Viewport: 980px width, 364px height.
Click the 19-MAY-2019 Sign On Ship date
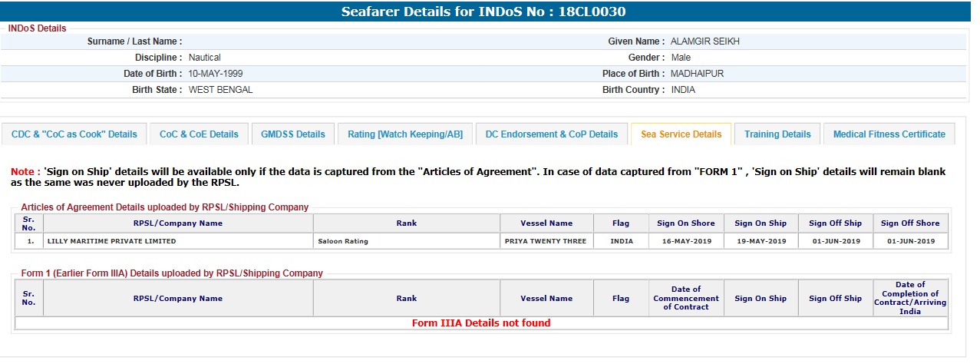[761, 241]
